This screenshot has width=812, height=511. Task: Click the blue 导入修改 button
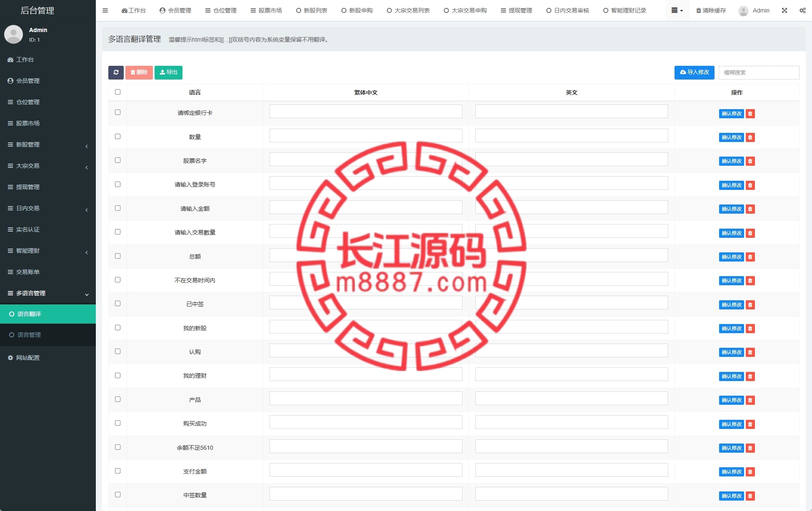coord(695,72)
